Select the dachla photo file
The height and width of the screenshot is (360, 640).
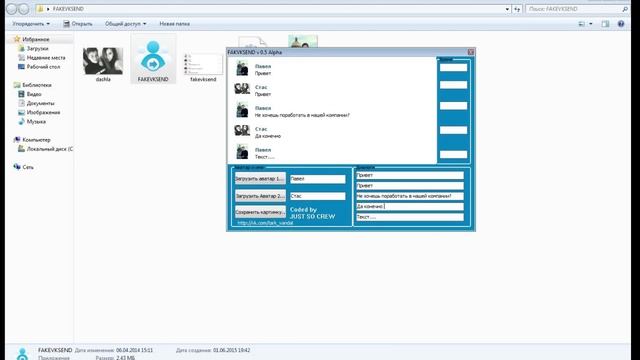click(103, 64)
